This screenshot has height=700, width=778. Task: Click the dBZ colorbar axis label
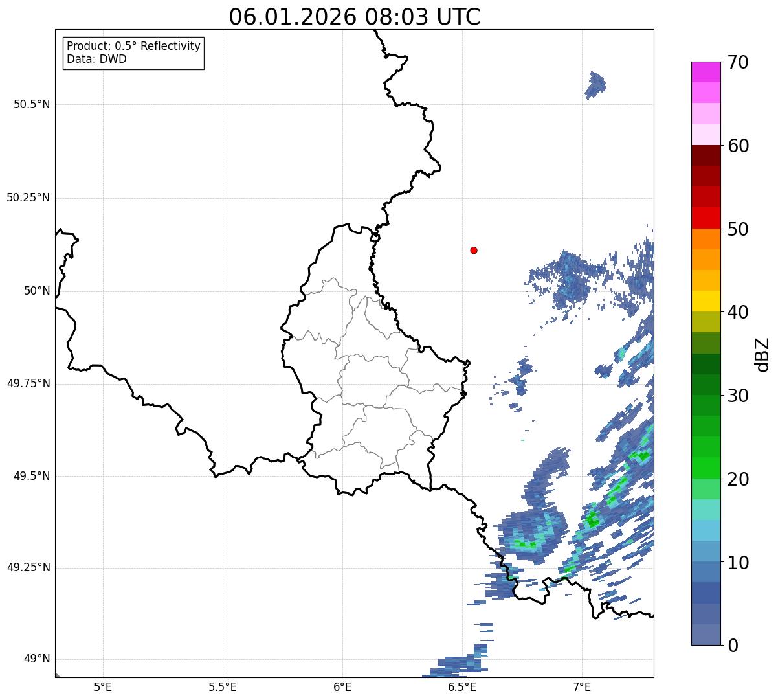(762, 354)
